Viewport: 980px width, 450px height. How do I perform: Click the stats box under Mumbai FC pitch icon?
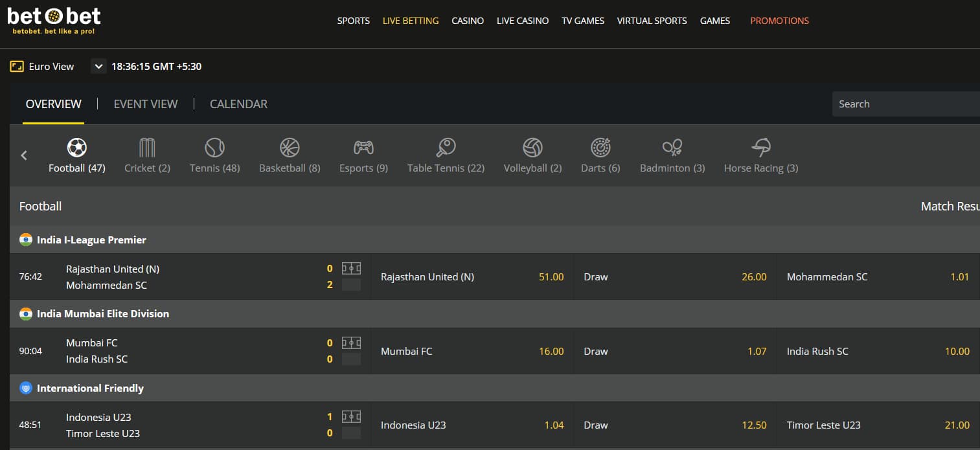[351, 359]
